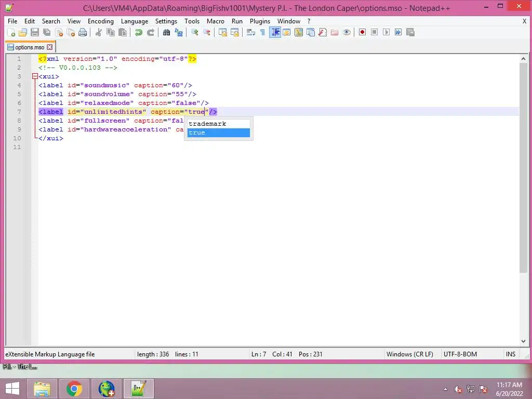
Task: Toggle the Show Indent Guide button
Action: 275,32
